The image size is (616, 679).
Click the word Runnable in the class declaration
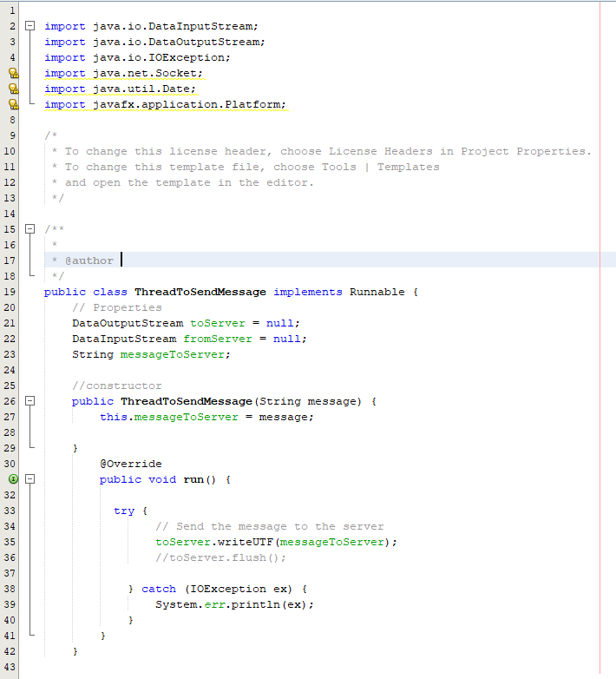click(377, 292)
